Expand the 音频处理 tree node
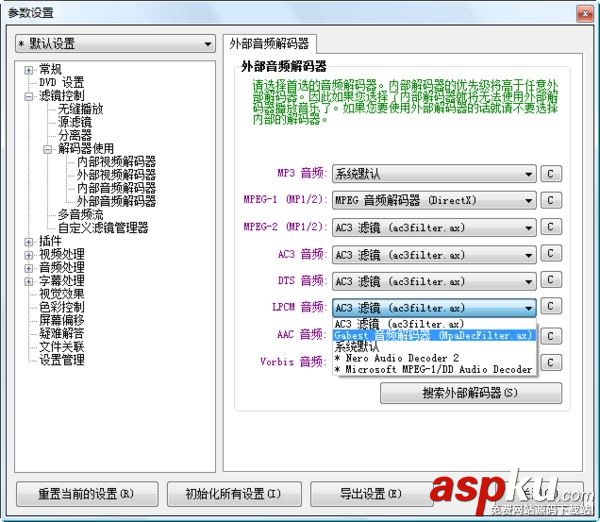 [x=28, y=268]
